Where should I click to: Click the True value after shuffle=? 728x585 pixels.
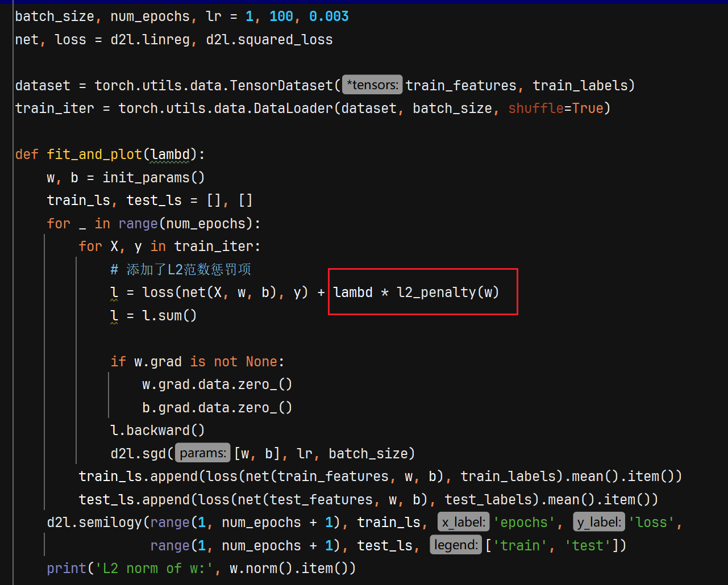tap(588, 108)
